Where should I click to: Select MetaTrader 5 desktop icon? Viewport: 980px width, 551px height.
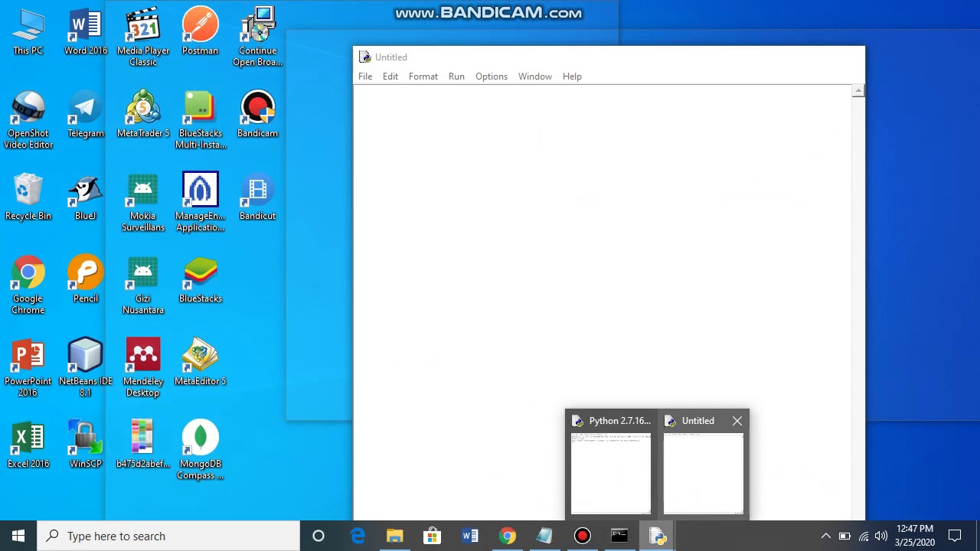coord(143,115)
